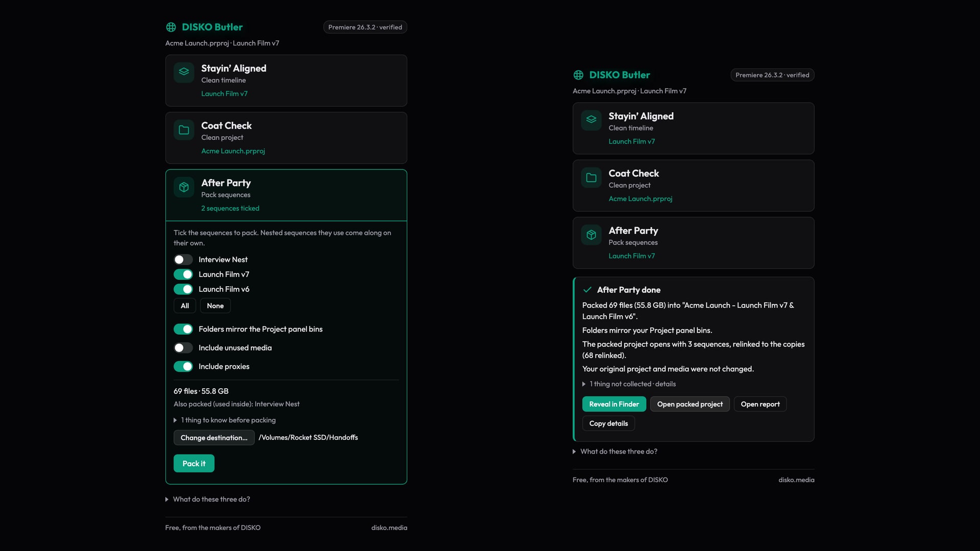The height and width of the screenshot is (551, 980).
Task: Expand 1 thing to know before packing
Action: pyautogui.click(x=225, y=420)
